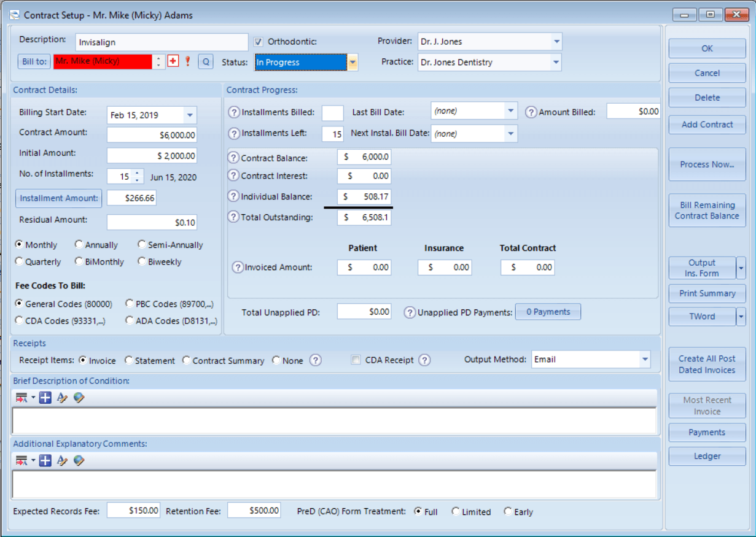Click the 0 Payments button
The width and height of the screenshot is (756, 537).
[x=548, y=312]
